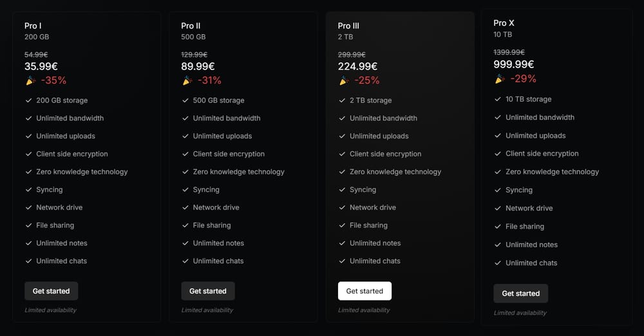
Task: Select the Pro I plan title
Action: [x=33, y=26]
